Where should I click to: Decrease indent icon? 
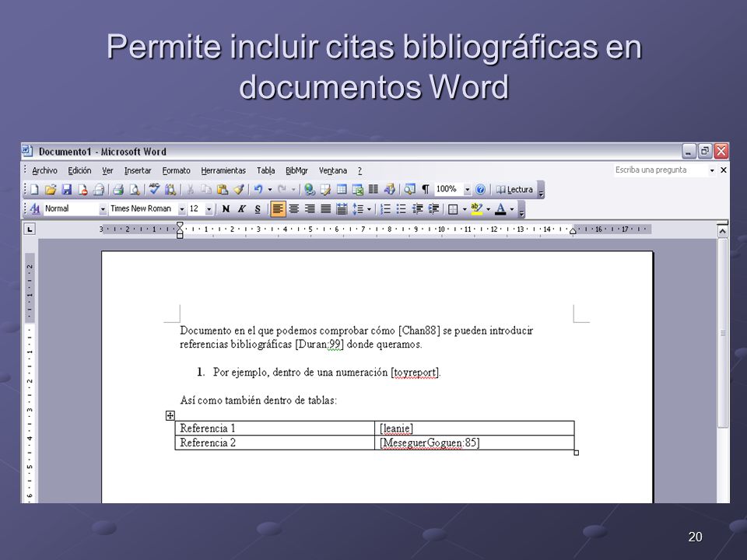(418, 208)
